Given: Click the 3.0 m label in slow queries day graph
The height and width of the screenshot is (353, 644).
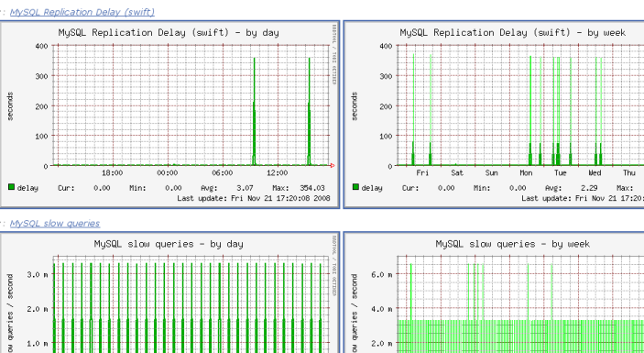Looking at the screenshot, I should click(38, 274).
